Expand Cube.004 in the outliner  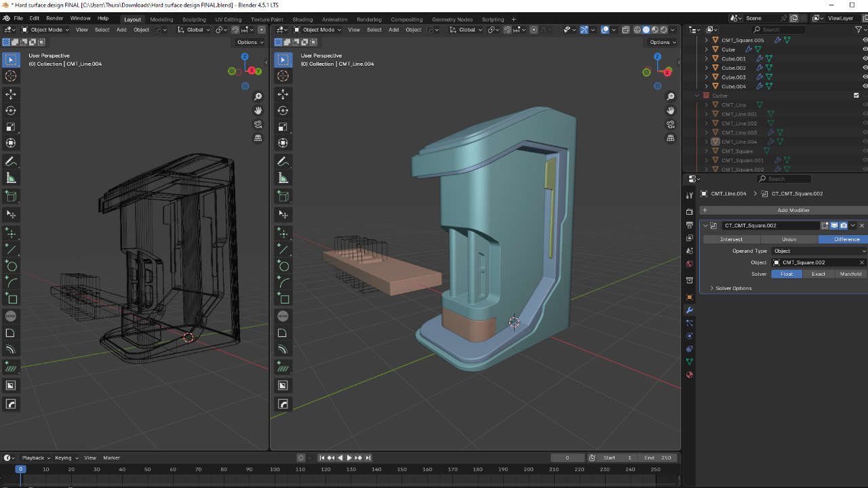(x=707, y=86)
